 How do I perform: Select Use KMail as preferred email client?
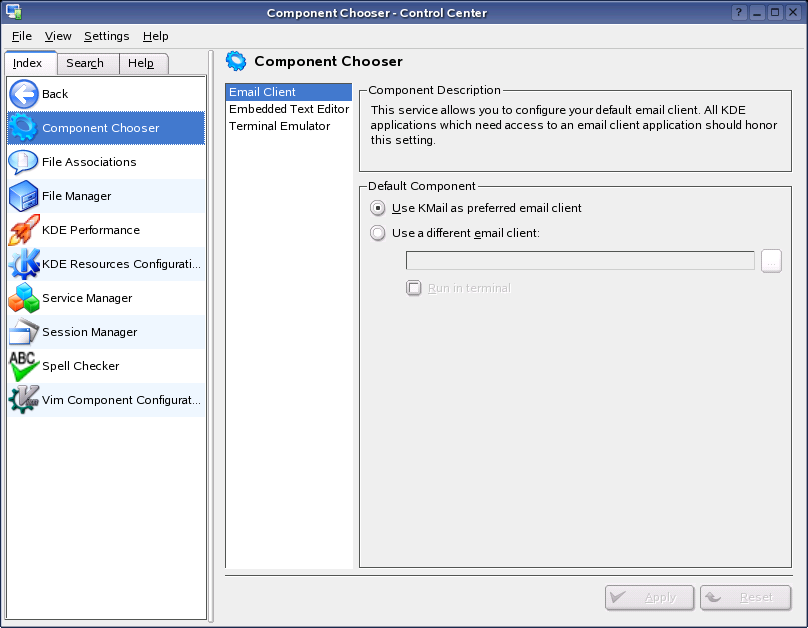(476, 208)
